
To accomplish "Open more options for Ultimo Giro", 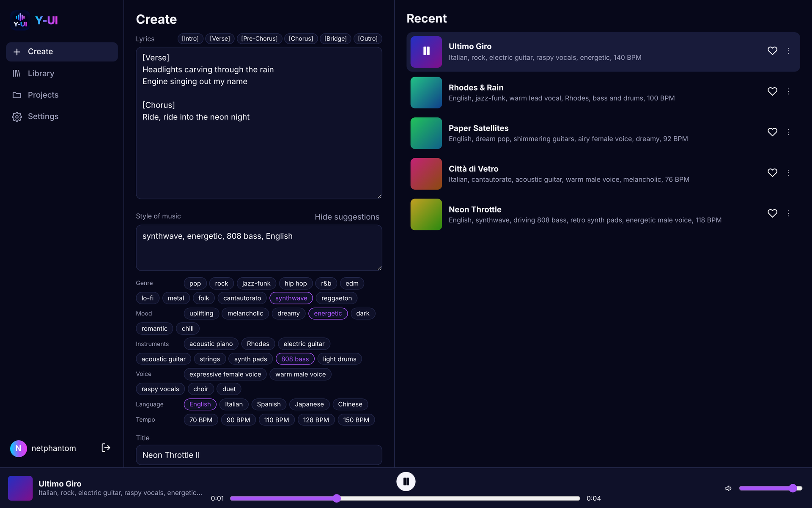I will tap(788, 51).
